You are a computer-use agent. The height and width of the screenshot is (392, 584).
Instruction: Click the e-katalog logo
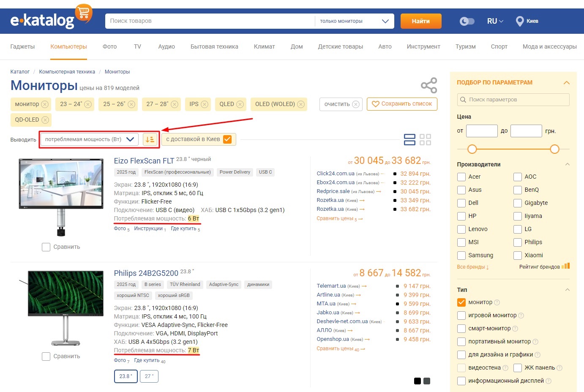tap(42, 20)
